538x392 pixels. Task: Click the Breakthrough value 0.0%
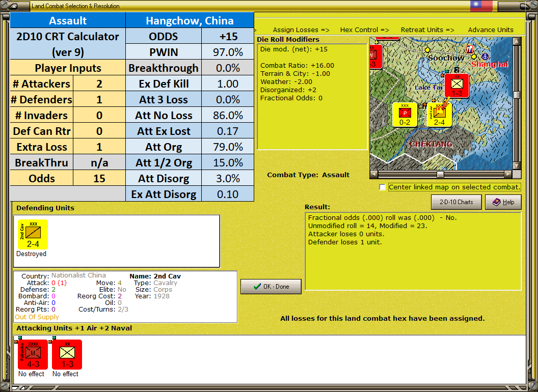tap(228, 68)
